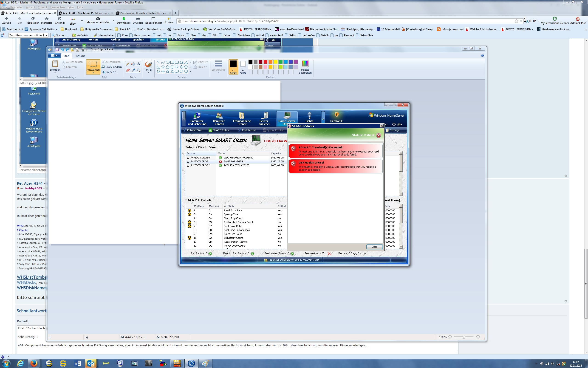Click the Firefox Downloads toolbar icon
This screenshot has width=588, height=368.
tap(124, 20)
